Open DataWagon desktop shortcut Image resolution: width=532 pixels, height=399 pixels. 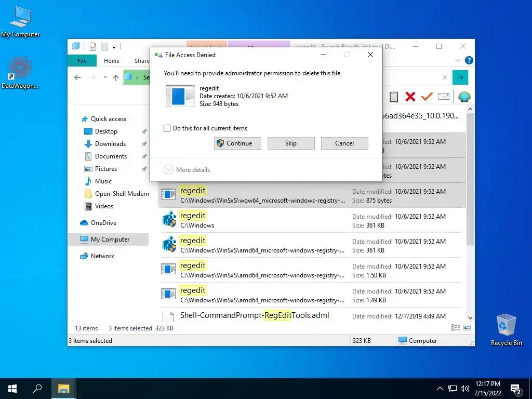point(20,73)
